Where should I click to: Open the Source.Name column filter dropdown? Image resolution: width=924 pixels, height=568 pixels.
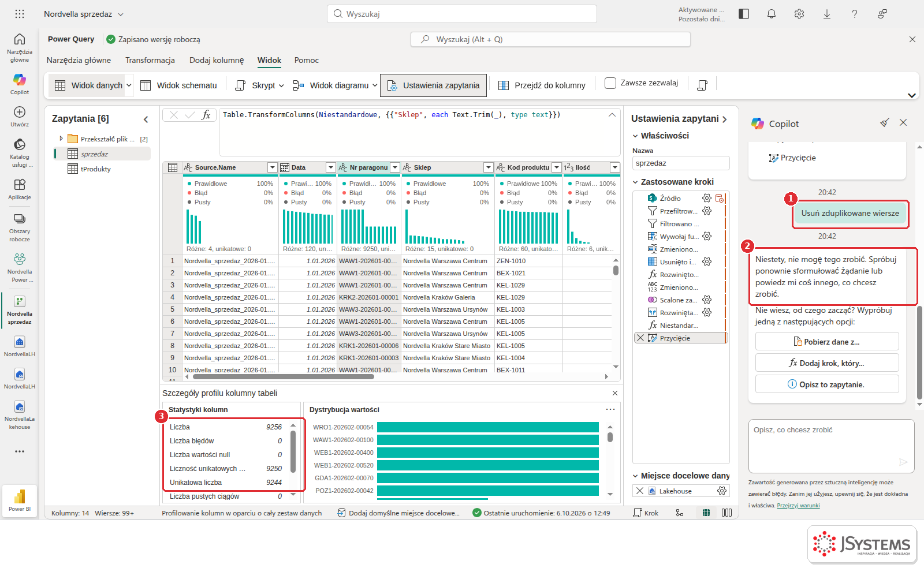tap(273, 167)
